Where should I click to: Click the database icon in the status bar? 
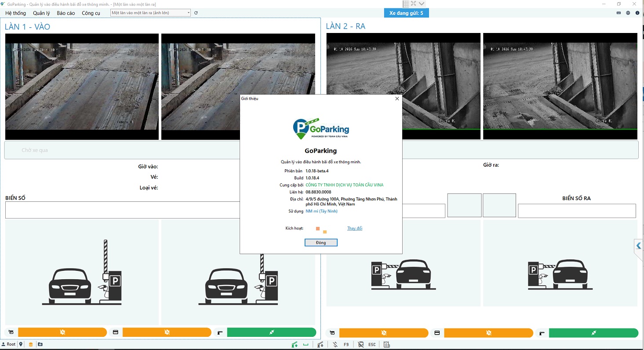tap(31, 344)
